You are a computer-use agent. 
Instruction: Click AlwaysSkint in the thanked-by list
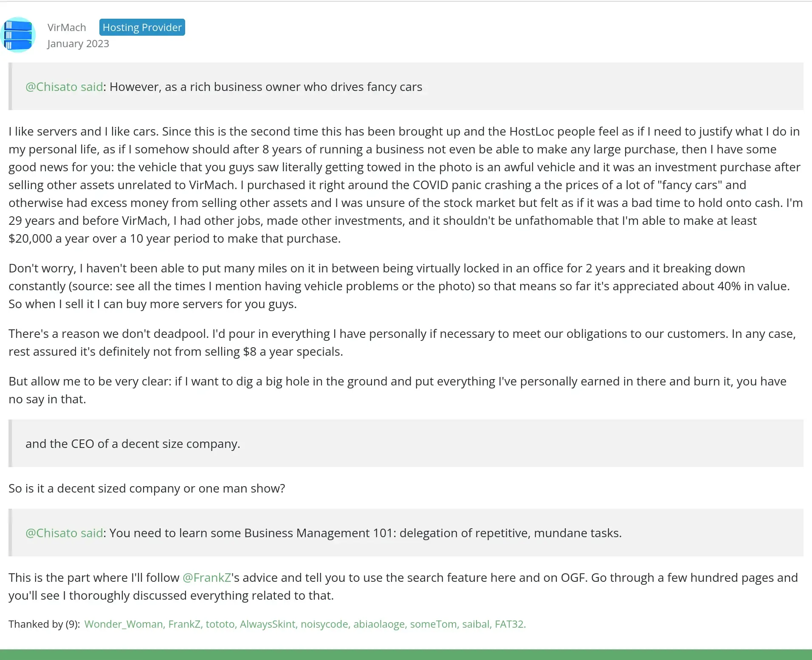tap(267, 624)
